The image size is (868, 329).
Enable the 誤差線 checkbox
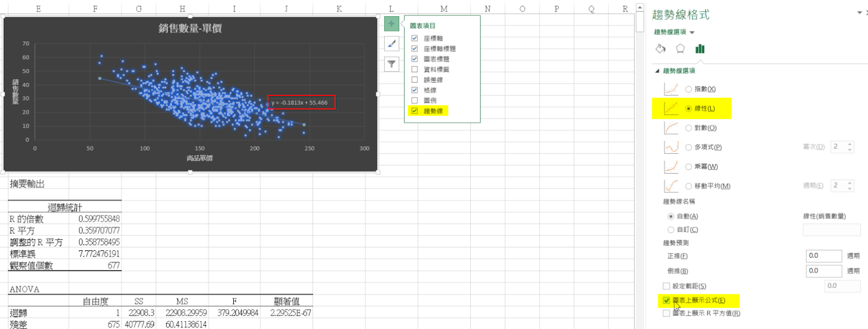[x=414, y=79]
